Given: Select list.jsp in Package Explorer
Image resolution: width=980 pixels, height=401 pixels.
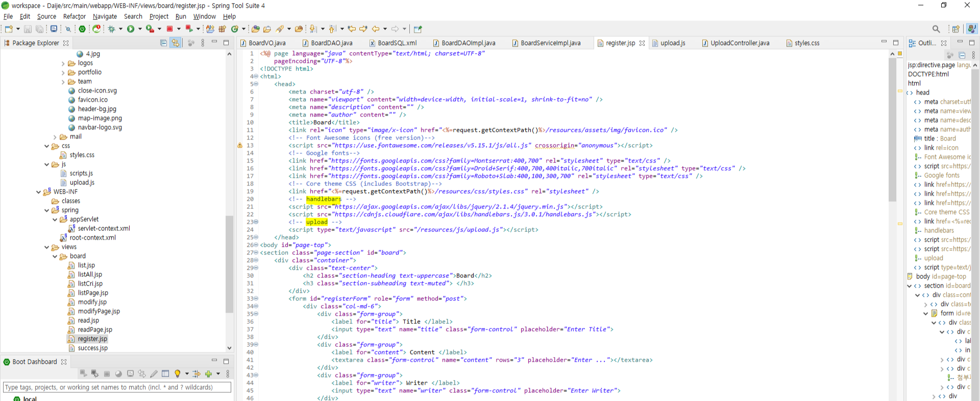Looking at the screenshot, I should pyautogui.click(x=86, y=266).
